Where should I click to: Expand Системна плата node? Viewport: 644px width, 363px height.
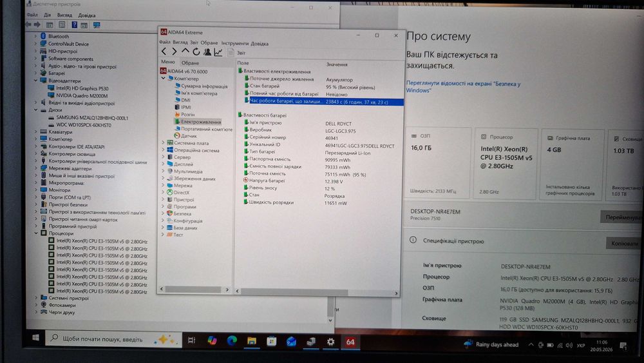tap(163, 142)
